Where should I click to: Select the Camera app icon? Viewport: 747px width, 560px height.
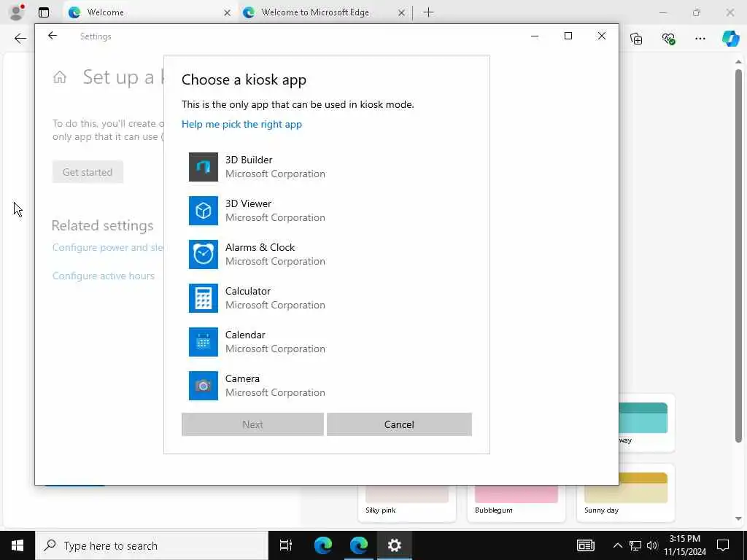pyautogui.click(x=204, y=386)
